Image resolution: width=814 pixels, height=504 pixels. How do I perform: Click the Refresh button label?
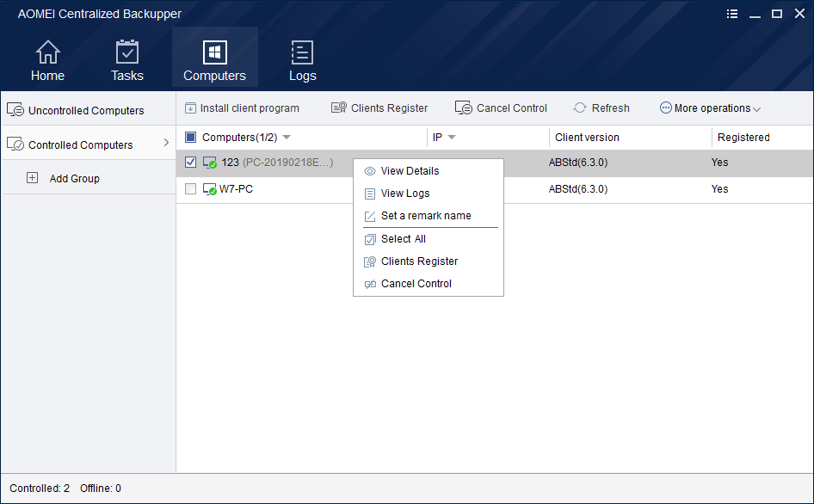pyautogui.click(x=611, y=108)
